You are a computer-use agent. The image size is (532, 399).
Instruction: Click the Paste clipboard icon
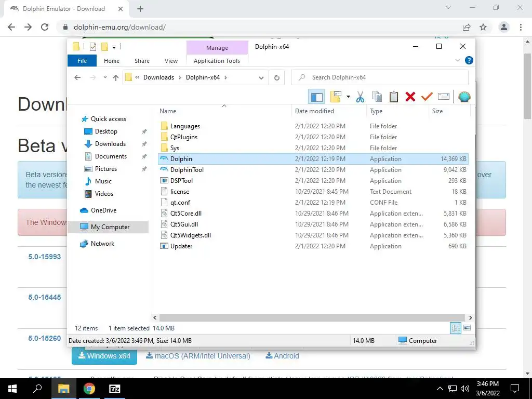394,97
